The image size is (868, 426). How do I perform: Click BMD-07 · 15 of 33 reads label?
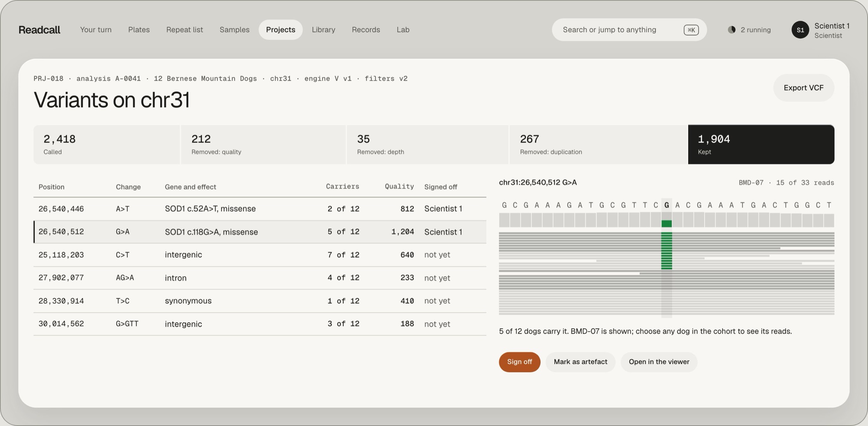786,183
